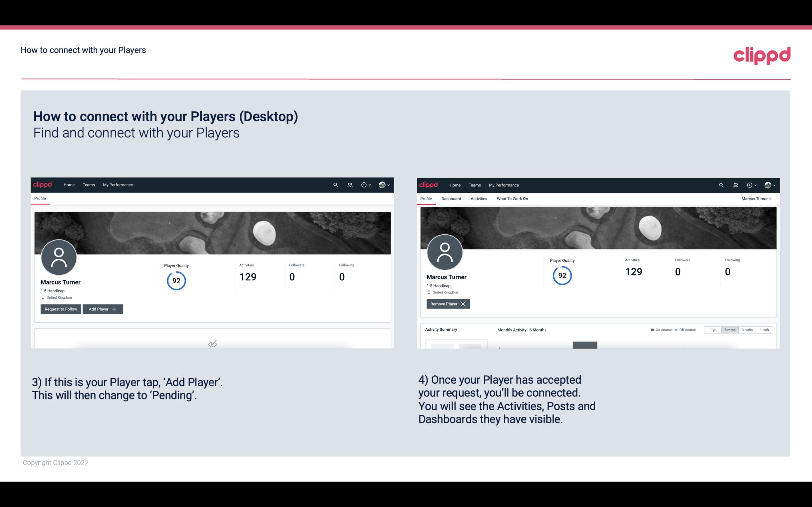Image resolution: width=812 pixels, height=507 pixels.
Task: Click the Clippd logo in right panel
Action: [x=428, y=184]
